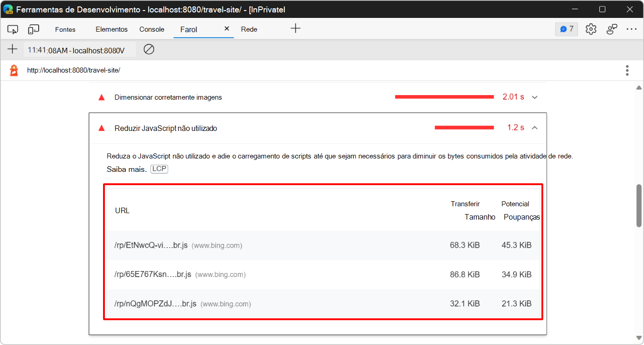Click the profile sync icon
This screenshot has width=644, height=345.
coord(612,29)
